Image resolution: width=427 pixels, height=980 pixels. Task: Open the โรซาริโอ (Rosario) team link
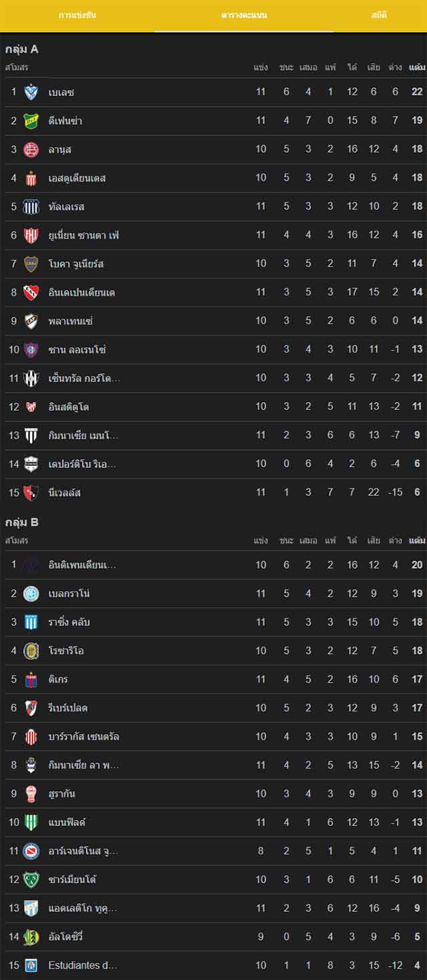pos(66,651)
